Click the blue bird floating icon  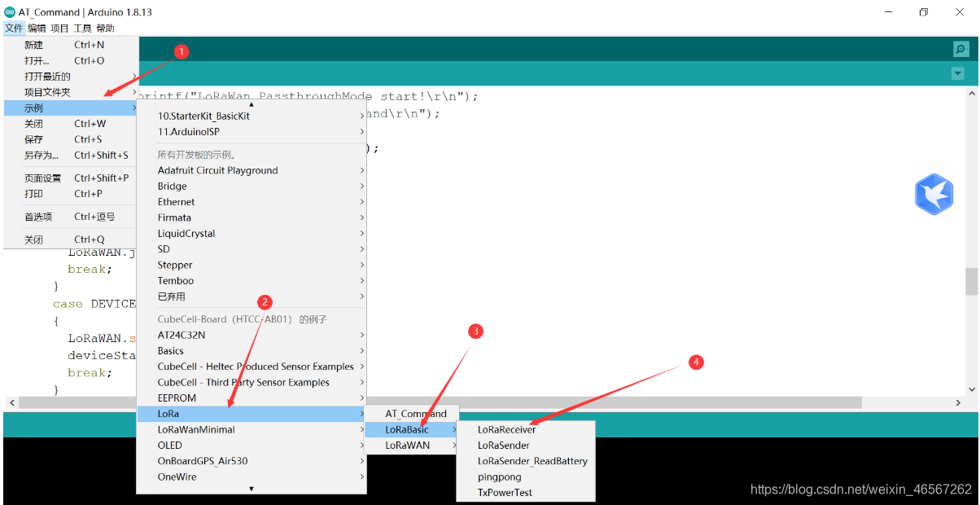coord(934,194)
